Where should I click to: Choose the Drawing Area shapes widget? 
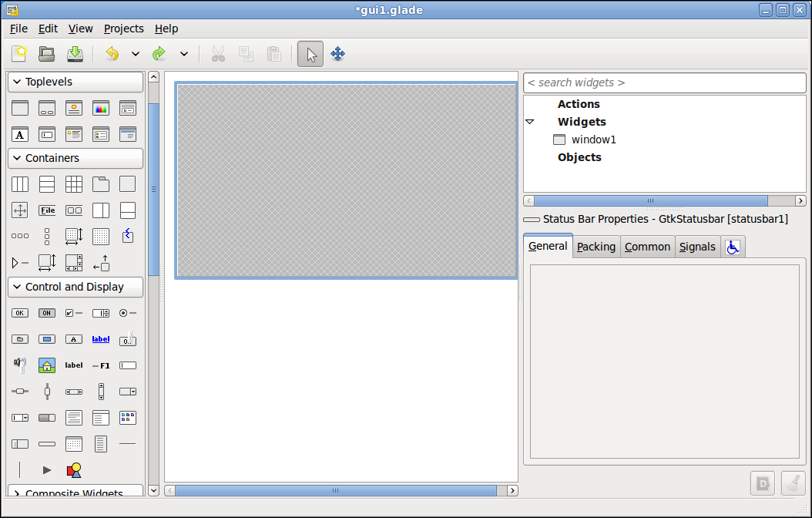74,470
